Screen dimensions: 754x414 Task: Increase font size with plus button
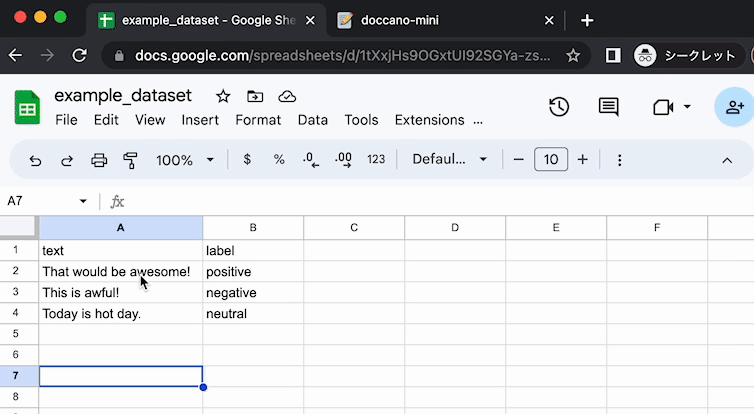click(582, 160)
